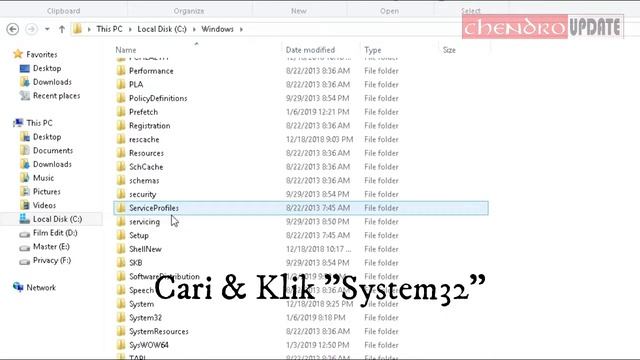Image resolution: width=640 pixels, height=360 pixels.
Task: Click the Prefetch folder icon
Action: coord(121,112)
